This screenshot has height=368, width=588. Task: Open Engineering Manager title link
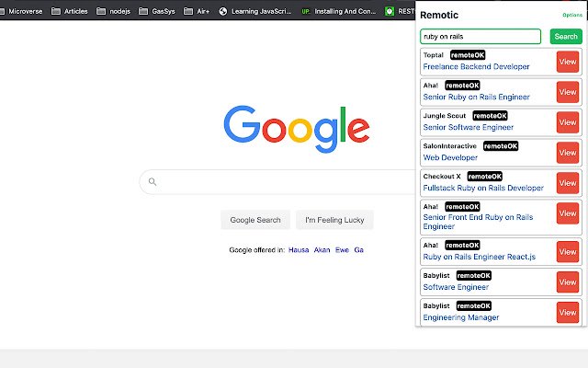pyautogui.click(x=461, y=317)
